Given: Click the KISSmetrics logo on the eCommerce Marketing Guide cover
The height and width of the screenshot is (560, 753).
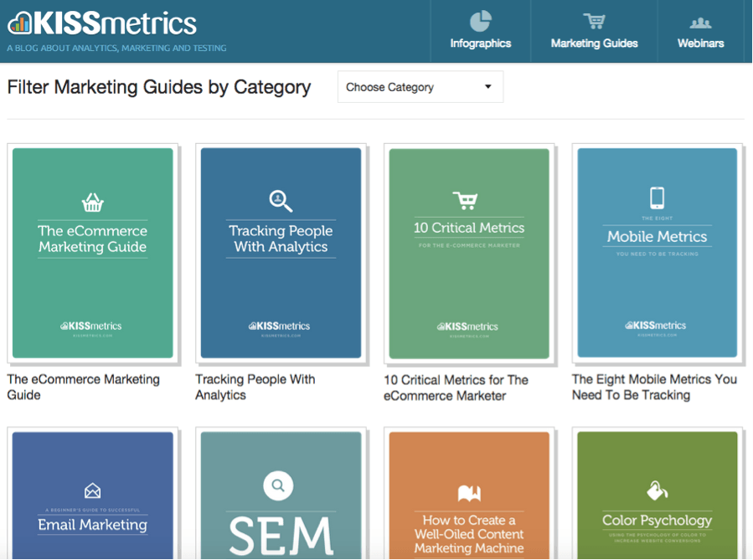Looking at the screenshot, I should [90, 326].
